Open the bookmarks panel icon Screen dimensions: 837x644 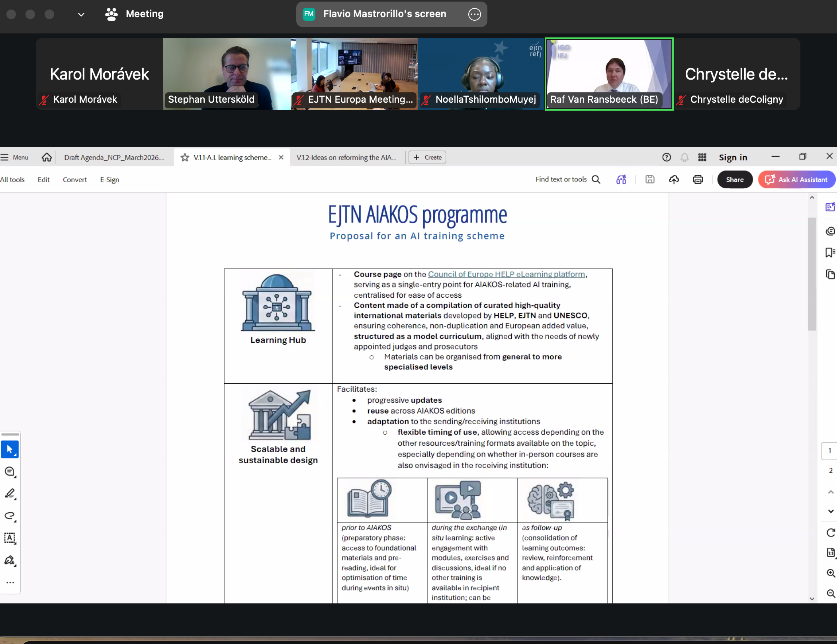click(830, 252)
